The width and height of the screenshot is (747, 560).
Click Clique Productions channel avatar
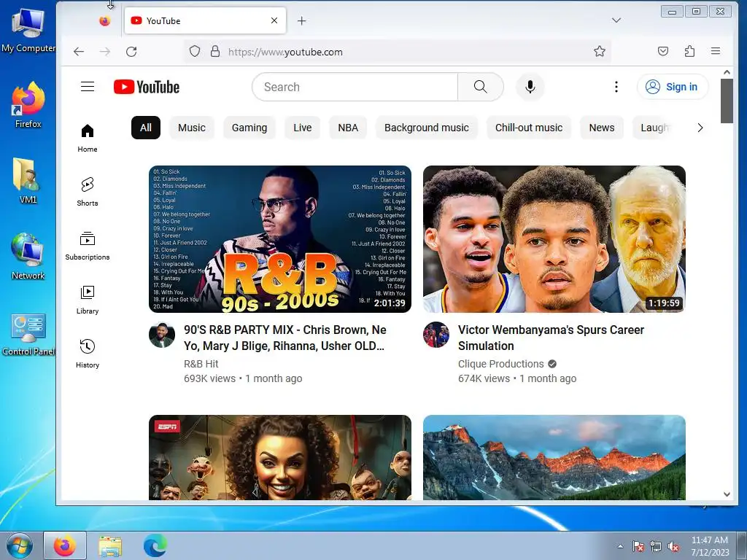click(x=436, y=335)
